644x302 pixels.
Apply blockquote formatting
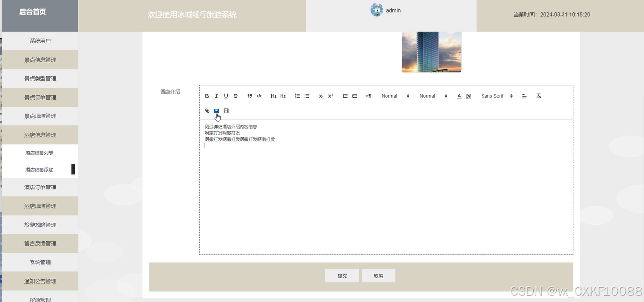click(x=249, y=96)
